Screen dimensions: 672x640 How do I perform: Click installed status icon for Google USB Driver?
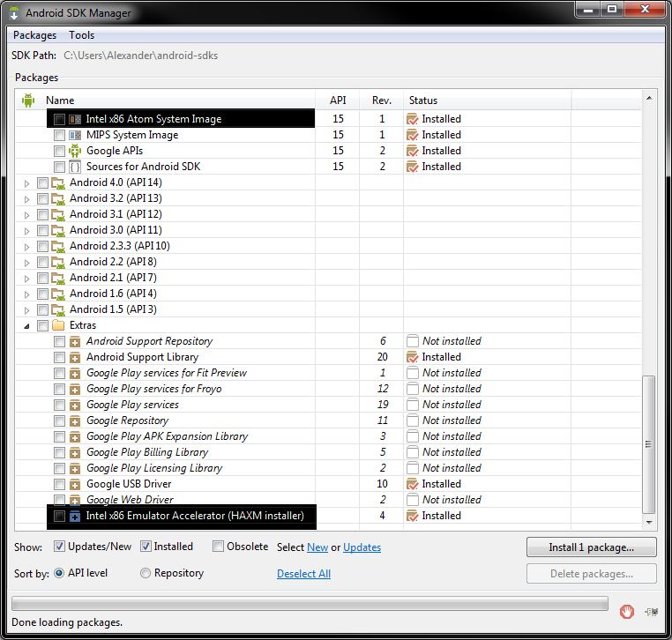click(413, 484)
